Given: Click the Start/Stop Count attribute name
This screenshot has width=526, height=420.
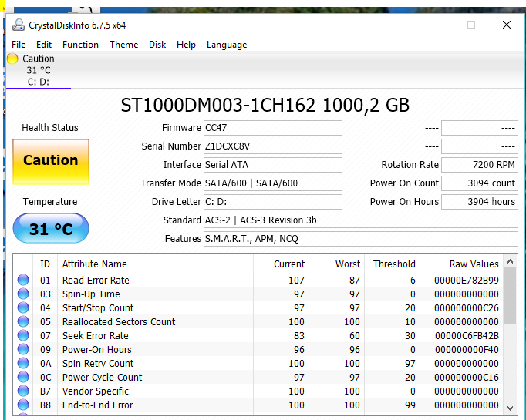Looking at the screenshot, I should point(98,307).
